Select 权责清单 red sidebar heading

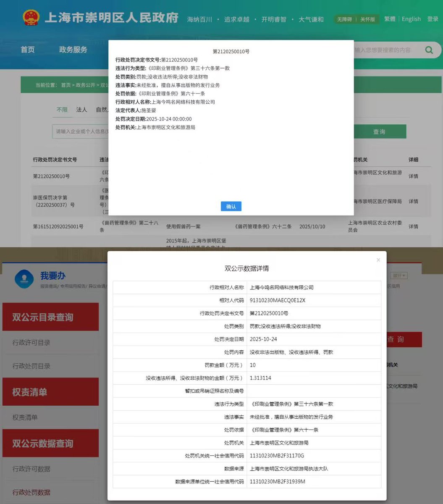[x=50, y=392]
